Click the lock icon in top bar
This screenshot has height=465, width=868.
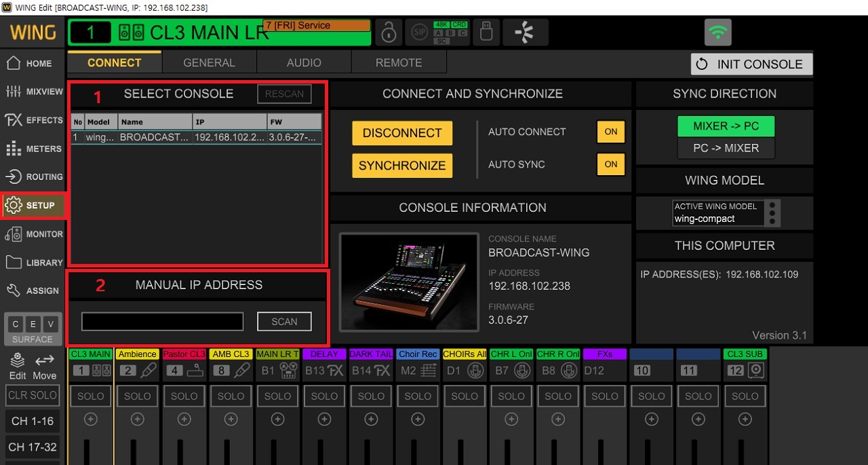389,33
